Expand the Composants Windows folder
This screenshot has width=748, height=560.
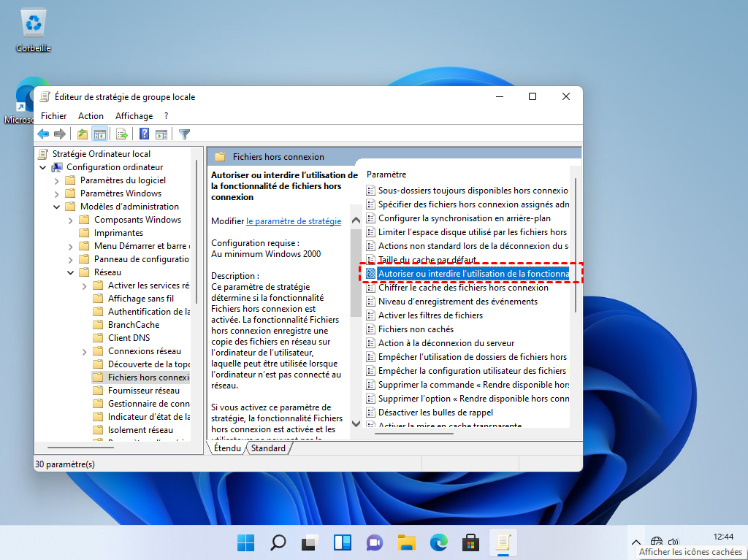[x=71, y=220]
